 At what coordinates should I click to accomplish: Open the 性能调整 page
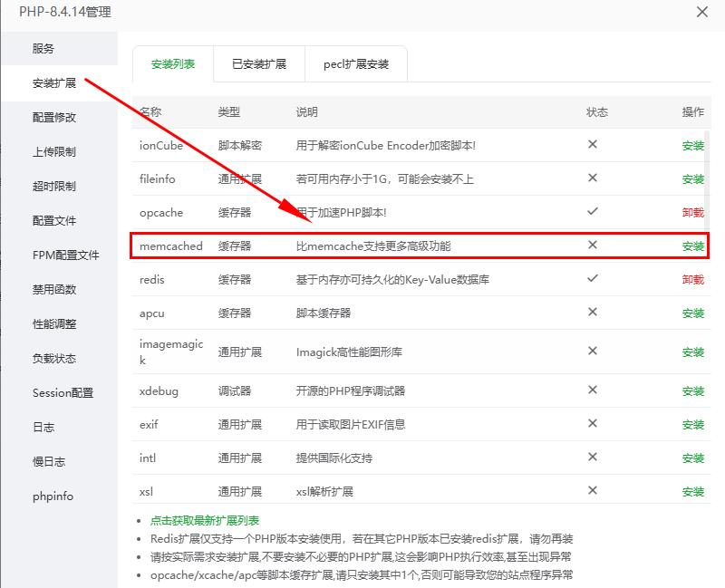point(57,324)
